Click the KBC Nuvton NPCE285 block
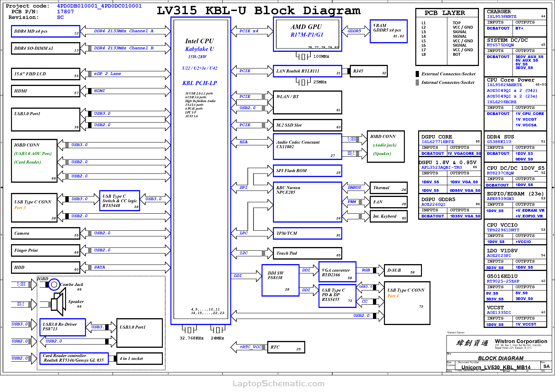555x392 pixels. point(307,202)
